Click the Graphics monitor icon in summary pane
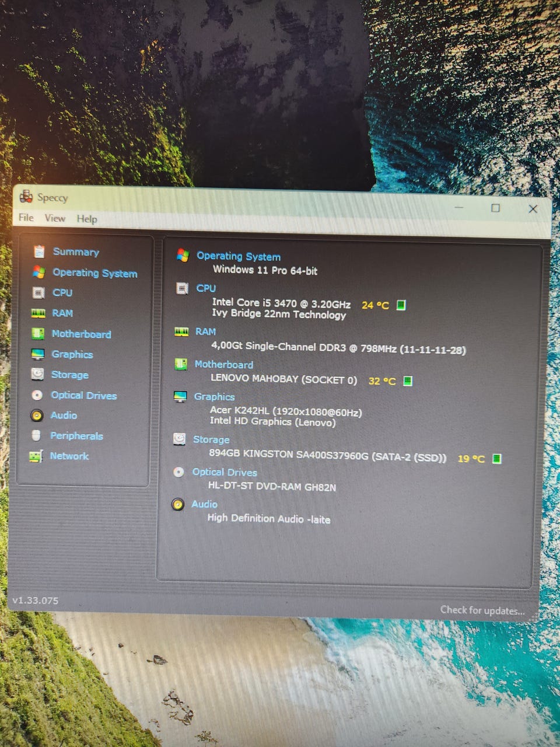Image resolution: width=560 pixels, height=747 pixels. (x=180, y=396)
